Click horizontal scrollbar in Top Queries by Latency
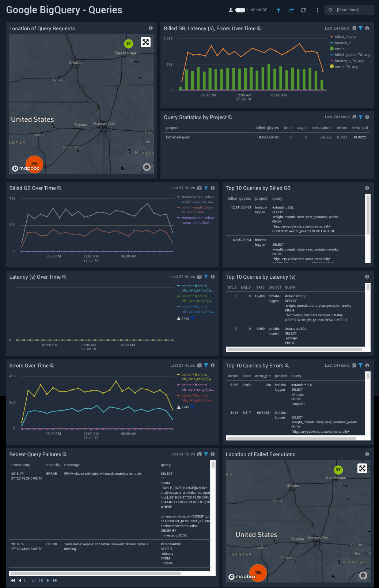379x588 pixels. pyautogui.click(x=294, y=350)
